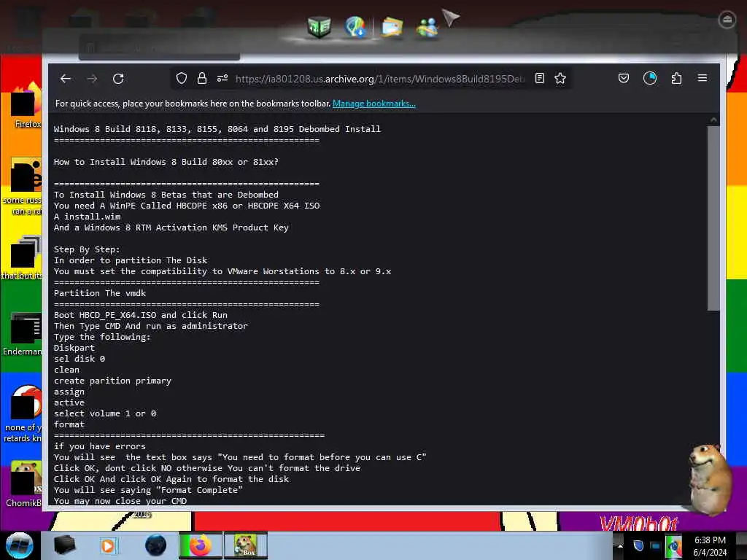Select the 'none of y' desktop icon
747x560 pixels.
point(23,413)
